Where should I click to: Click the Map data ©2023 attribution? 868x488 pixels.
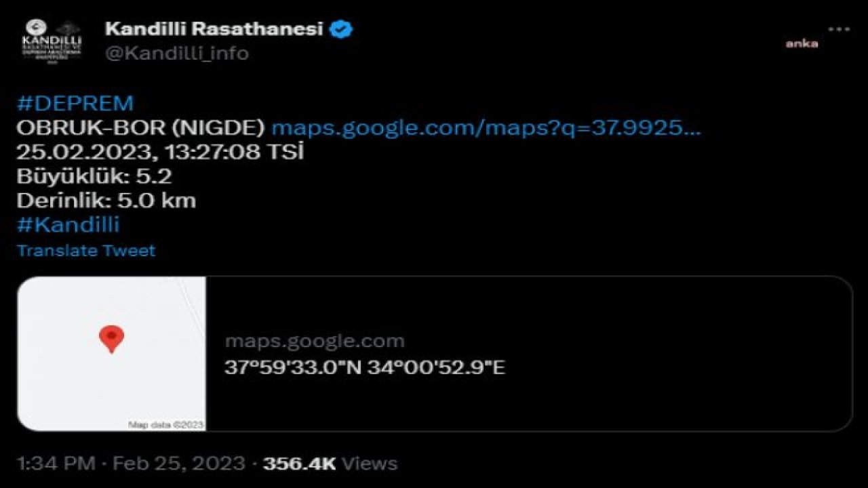pyautogui.click(x=166, y=425)
